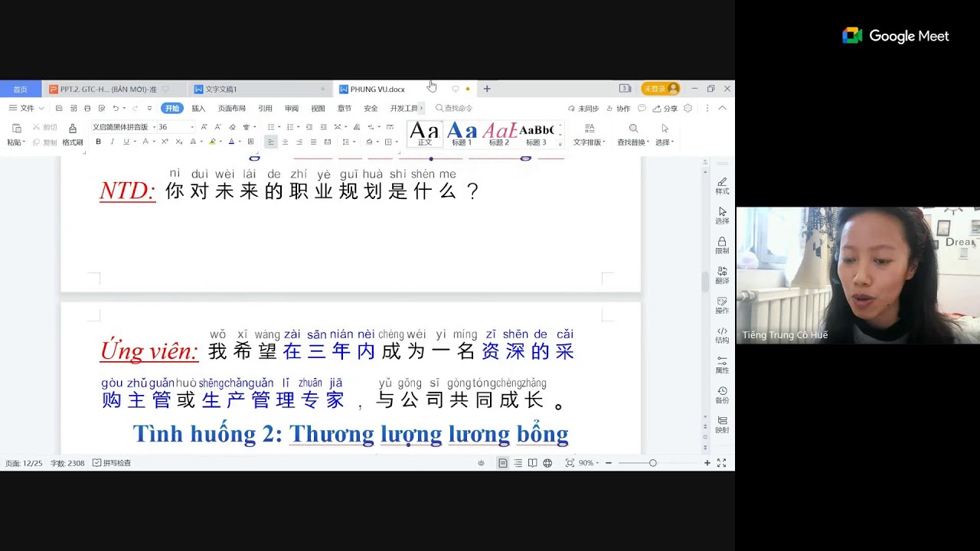Viewport: 980px width, 551px height.
Task: Open the Settings gear icon near Share
Action: click(x=688, y=109)
